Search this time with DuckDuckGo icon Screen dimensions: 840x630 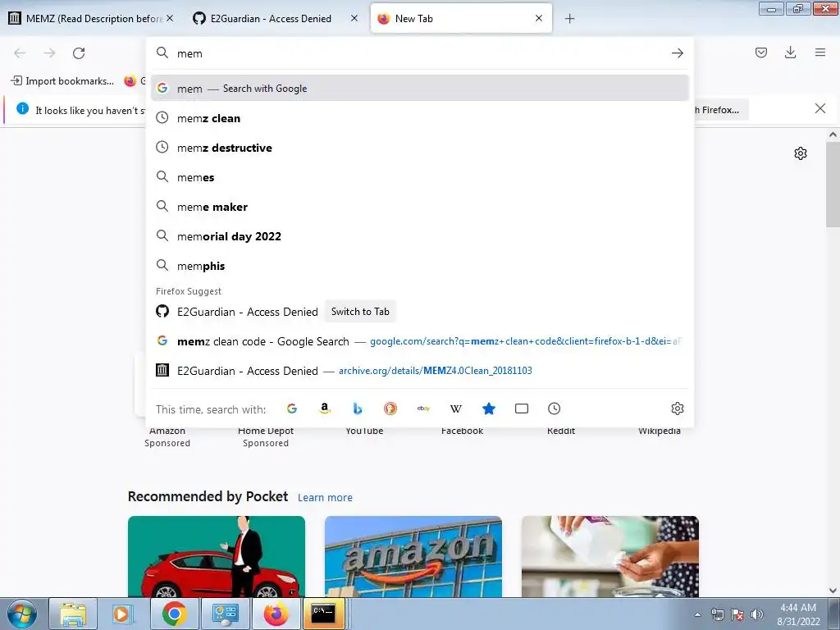(x=390, y=409)
